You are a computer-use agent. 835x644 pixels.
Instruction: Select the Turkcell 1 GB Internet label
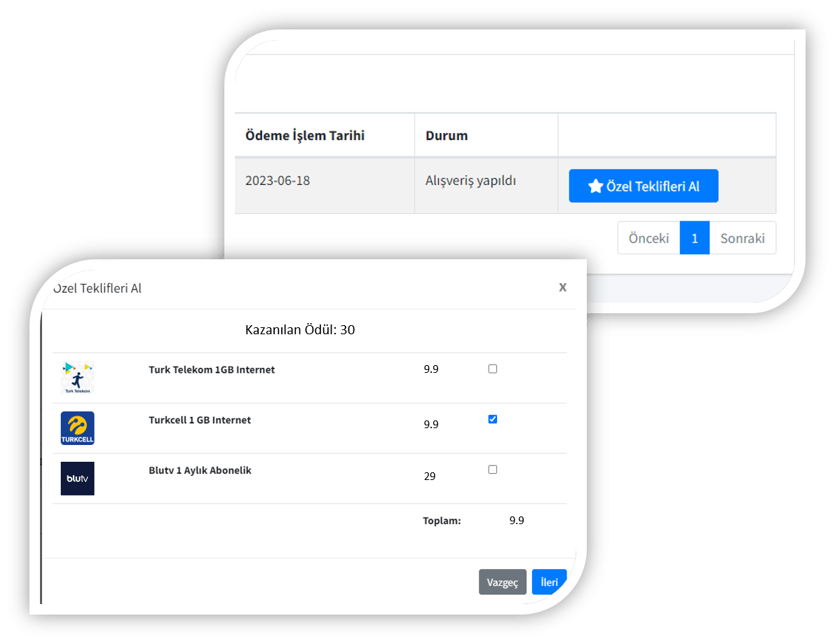click(x=200, y=420)
